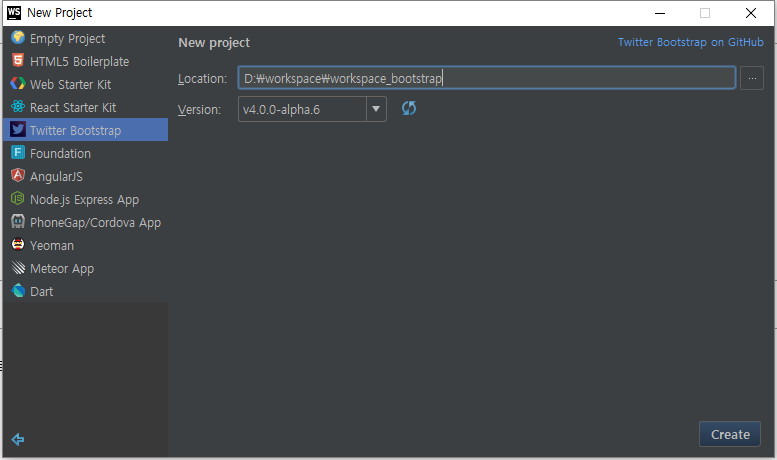
Task: Click the HTML5 Boilerplate shield icon
Action: point(18,60)
